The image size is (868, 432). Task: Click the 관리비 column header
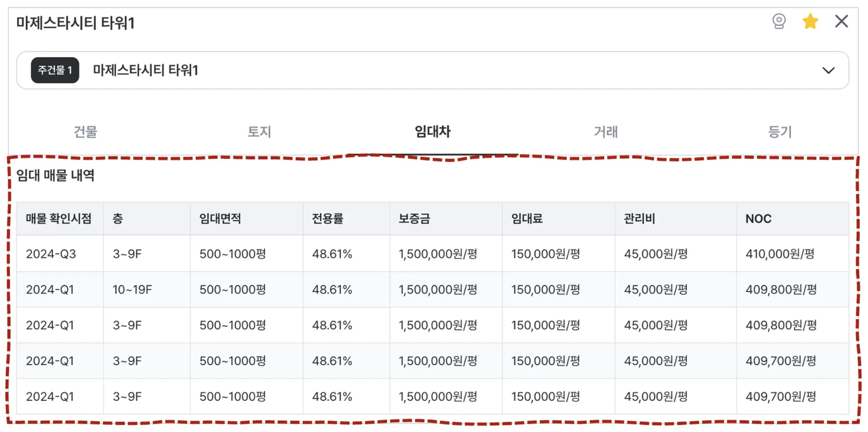pos(639,219)
